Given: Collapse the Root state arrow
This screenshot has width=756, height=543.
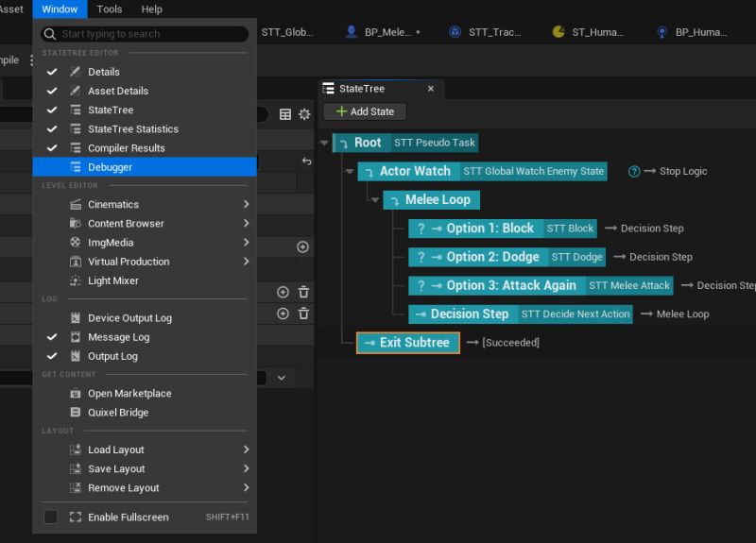Looking at the screenshot, I should point(324,143).
